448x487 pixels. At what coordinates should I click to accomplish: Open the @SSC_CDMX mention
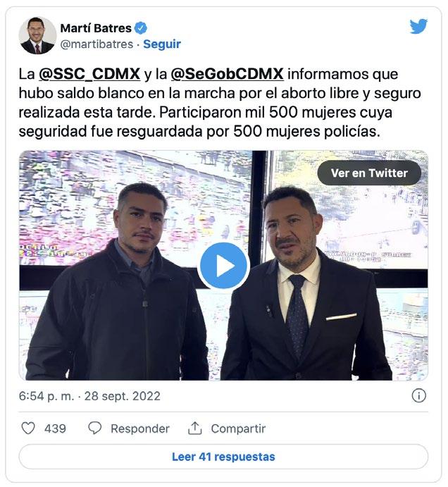tap(89, 74)
